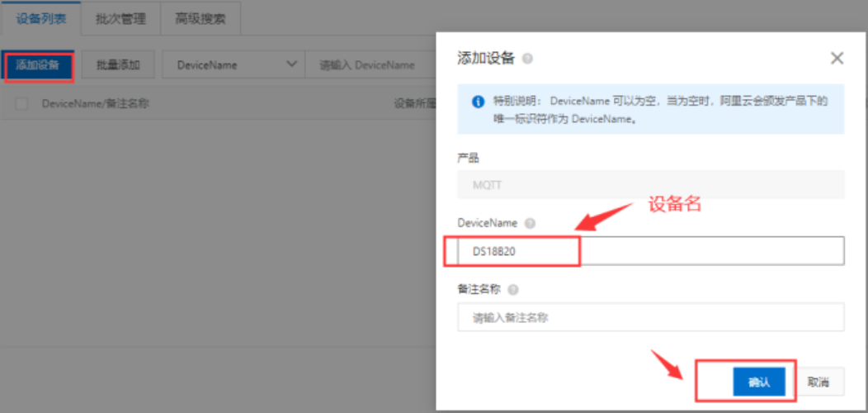
Task: Click the DeviceName/备注名称 column header
Action: 95,103
